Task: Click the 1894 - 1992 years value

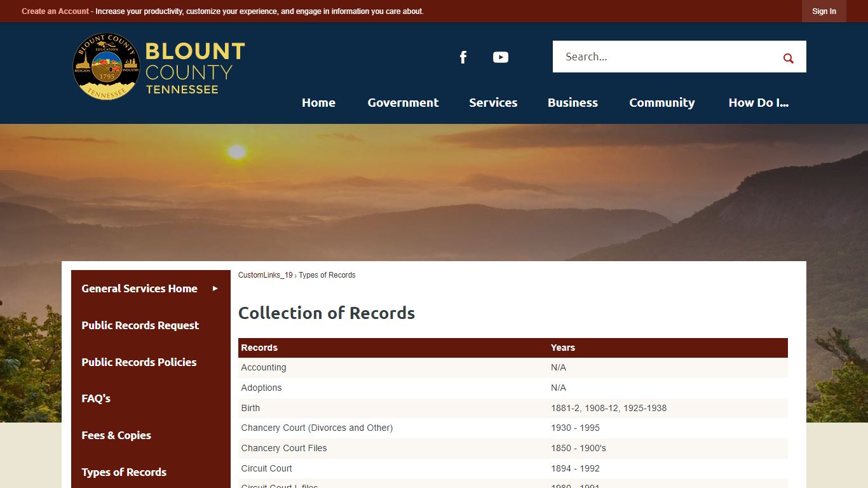Action: [x=575, y=468]
